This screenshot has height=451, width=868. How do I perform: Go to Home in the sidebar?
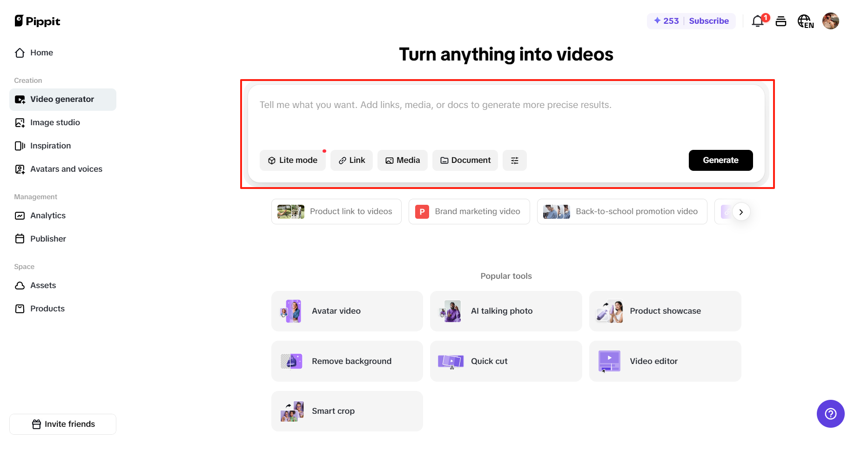[41, 53]
